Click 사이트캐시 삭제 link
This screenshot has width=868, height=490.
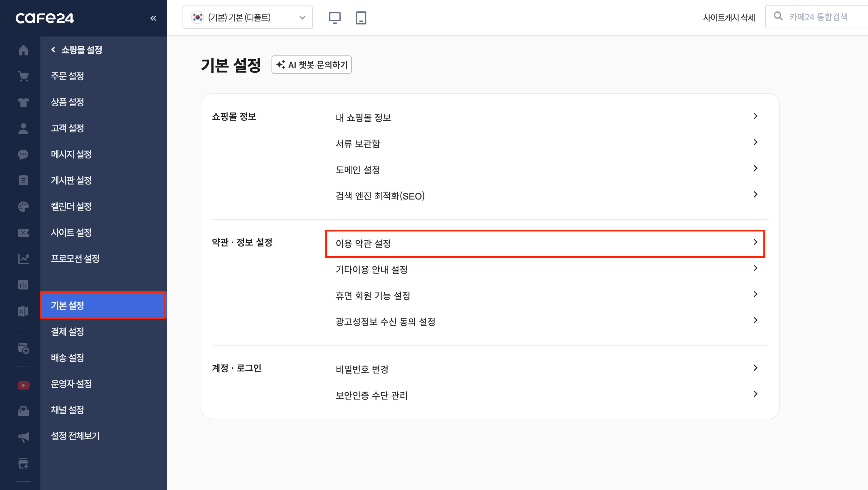click(x=729, y=18)
